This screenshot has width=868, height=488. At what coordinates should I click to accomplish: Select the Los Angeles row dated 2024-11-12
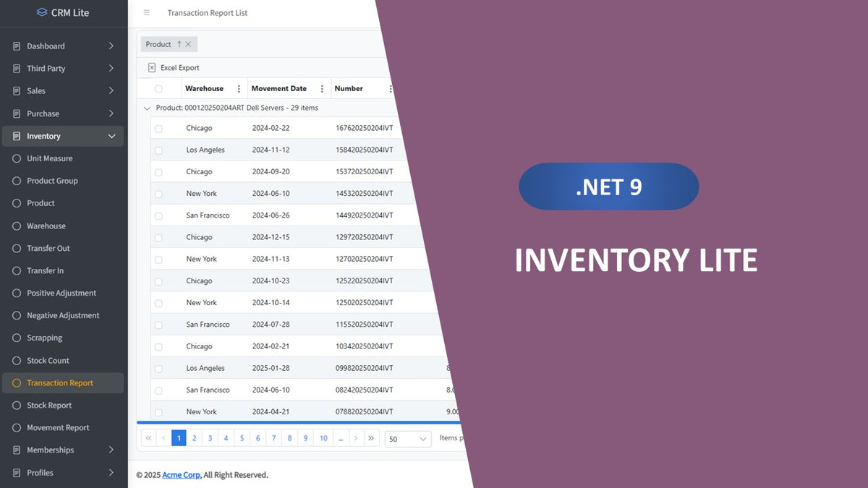(158, 150)
